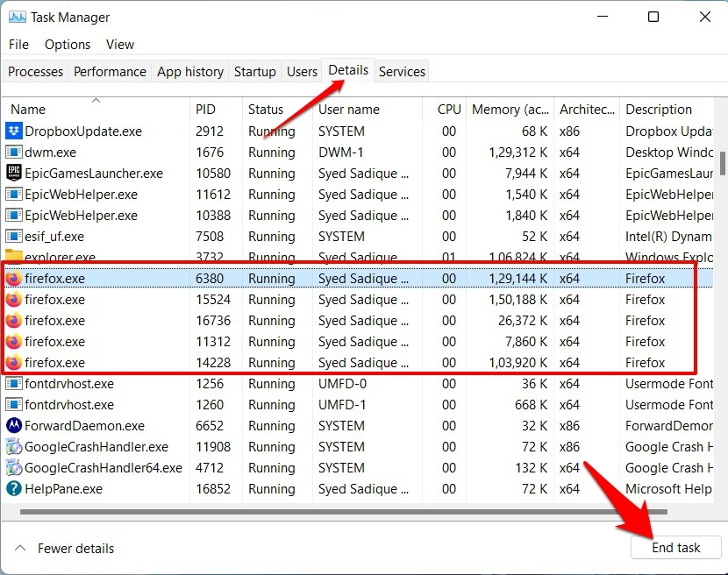Click the vertical scrollbar thumb at right
728x575 pixels.
pos(722,163)
